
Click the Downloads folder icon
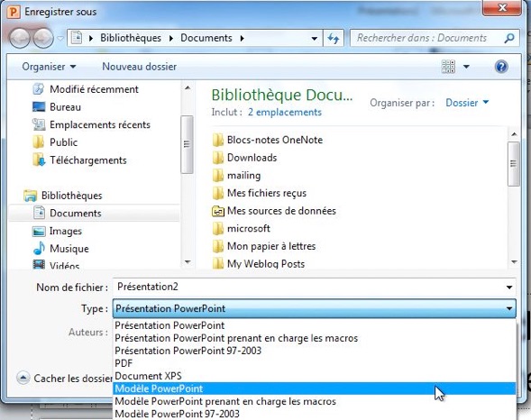(x=218, y=158)
